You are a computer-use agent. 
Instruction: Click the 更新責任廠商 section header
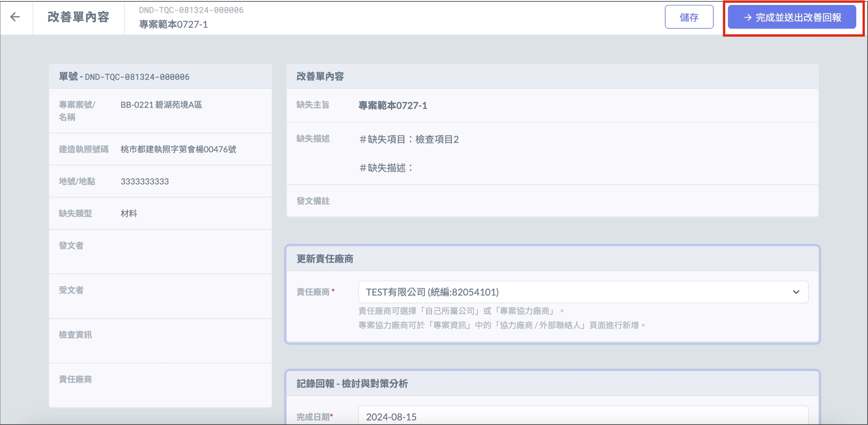pos(325,259)
